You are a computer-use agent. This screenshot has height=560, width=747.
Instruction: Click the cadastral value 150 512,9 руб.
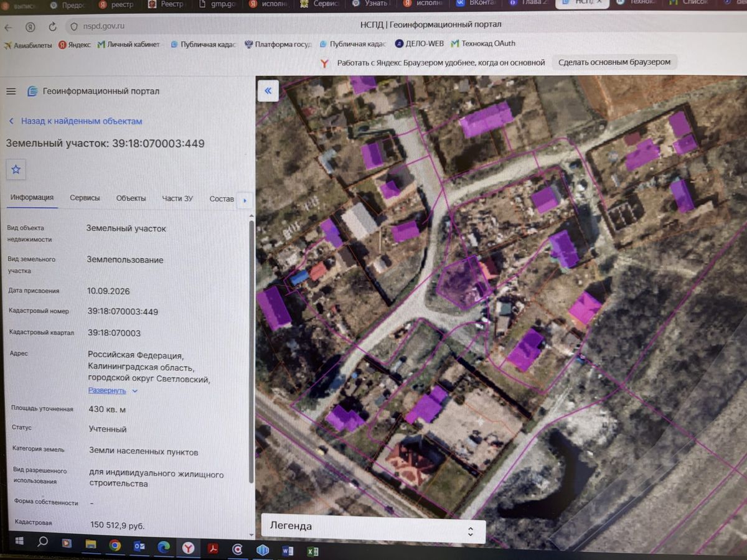[117, 526]
